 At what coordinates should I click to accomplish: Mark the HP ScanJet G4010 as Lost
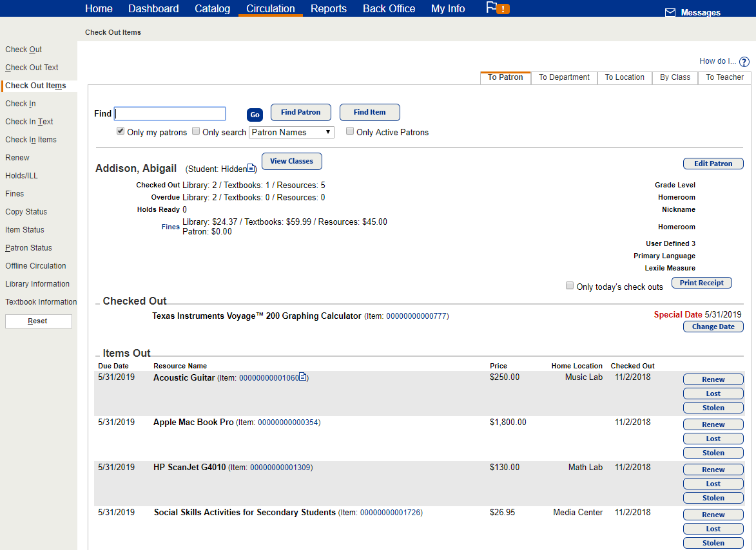(713, 484)
